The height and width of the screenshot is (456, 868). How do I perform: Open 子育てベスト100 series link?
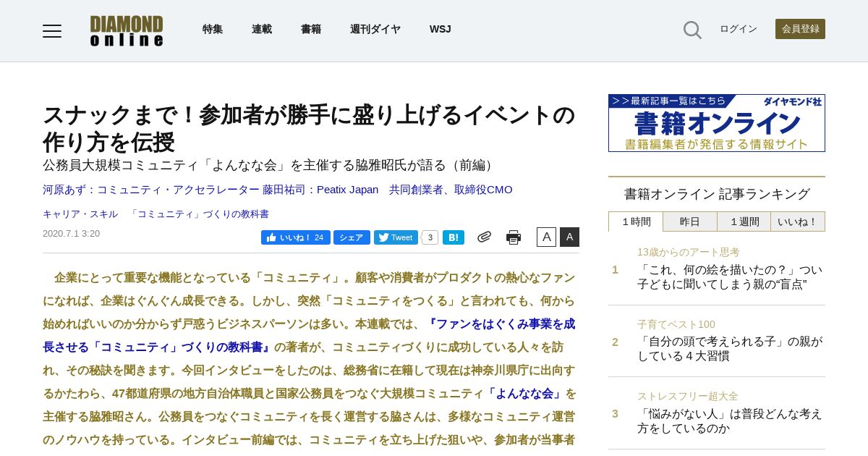click(x=676, y=324)
